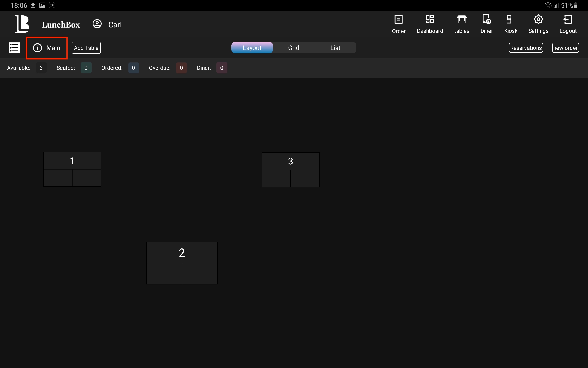Click the tables icon in header
Image resolution: width=588 pixels, height=368 pixels.
[x=462, y=20]
